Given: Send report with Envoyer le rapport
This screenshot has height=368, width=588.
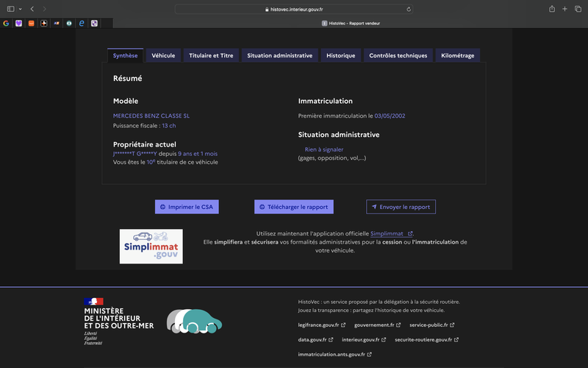Looking at the screenshot, I should point(401,207).
